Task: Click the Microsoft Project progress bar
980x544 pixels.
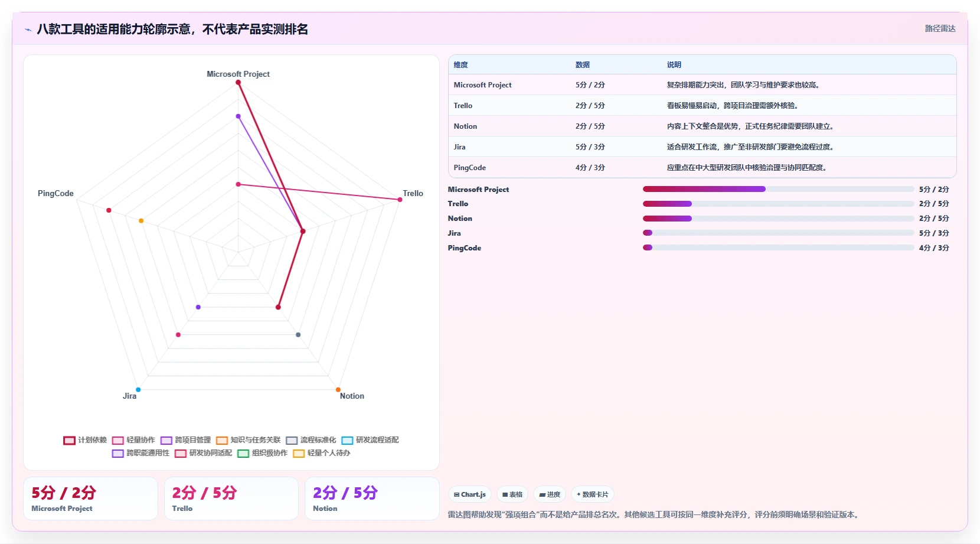Action: coord(778,189)
